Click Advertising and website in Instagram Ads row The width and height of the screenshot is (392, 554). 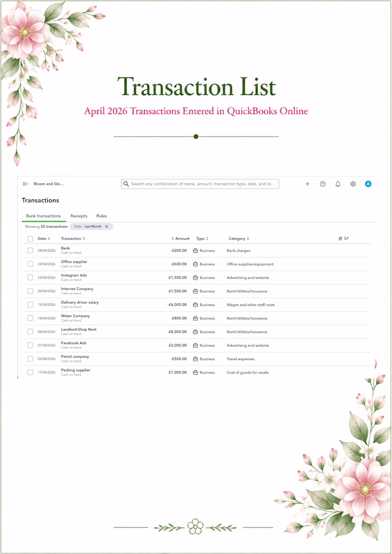[x=248, y=278]
